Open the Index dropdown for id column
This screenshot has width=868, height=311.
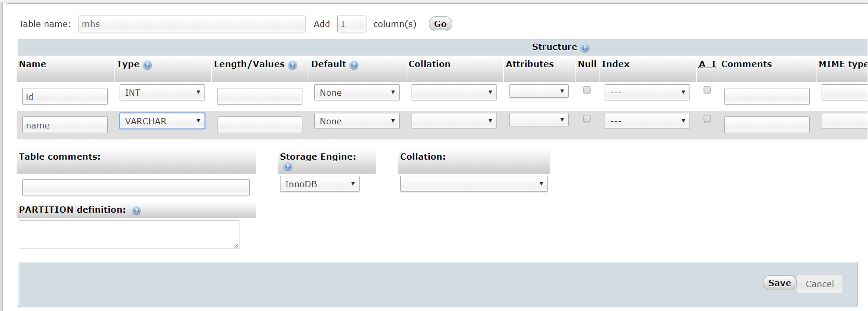[x=647, y=92]
